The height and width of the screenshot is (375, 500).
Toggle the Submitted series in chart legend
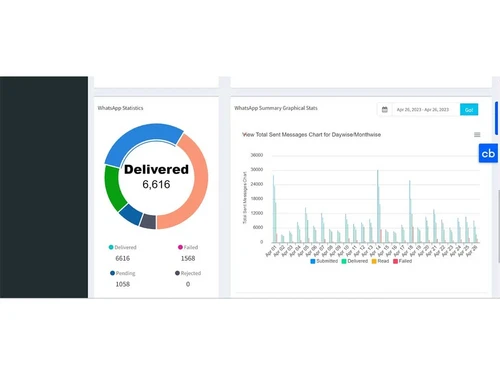pyautogui.click(x=324, y=261)
